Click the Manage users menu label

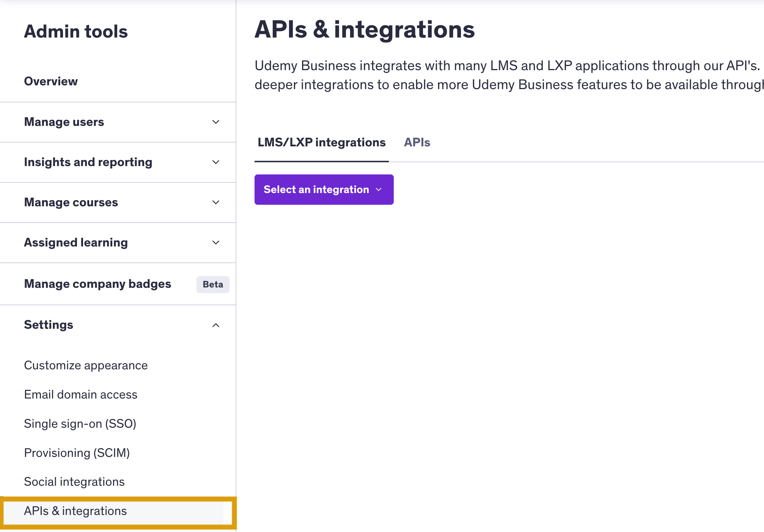coord(64,122)
